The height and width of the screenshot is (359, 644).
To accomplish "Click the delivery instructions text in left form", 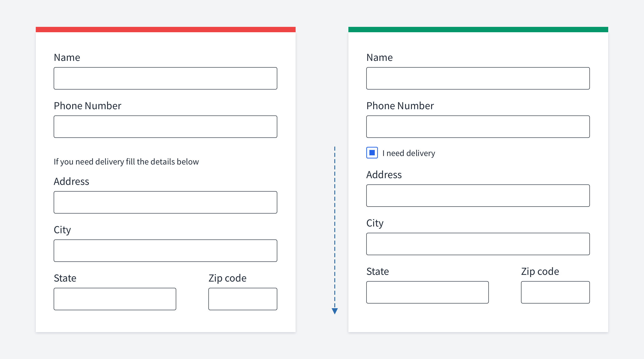I will pyautogui.click(x=126, y=162).
